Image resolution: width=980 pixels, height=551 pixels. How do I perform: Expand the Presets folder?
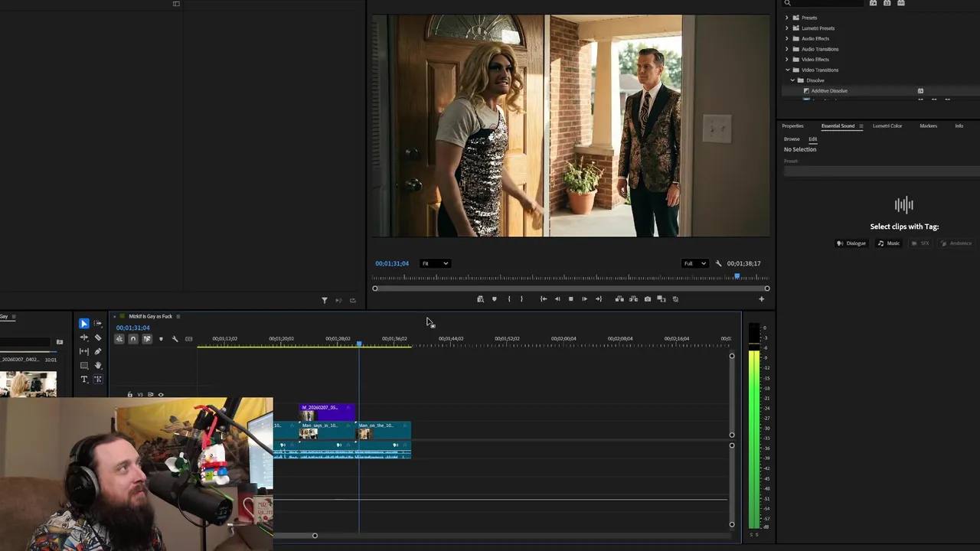point(787,18)
